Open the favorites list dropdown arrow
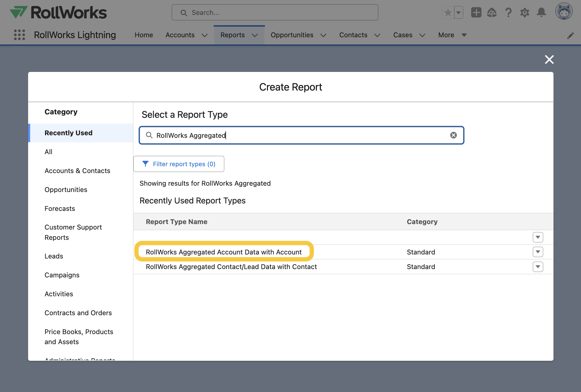The height and width of the screenshot is (392, 581). pos(459,12)
